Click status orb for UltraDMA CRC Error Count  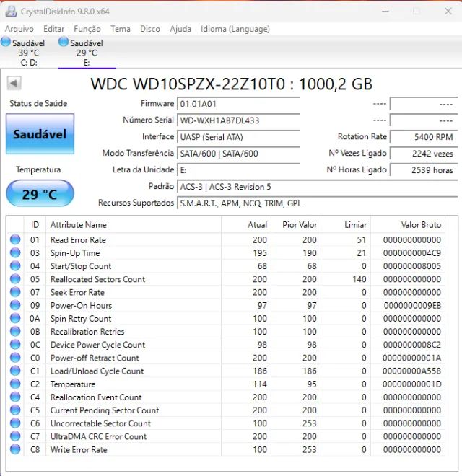click(15, 436)
